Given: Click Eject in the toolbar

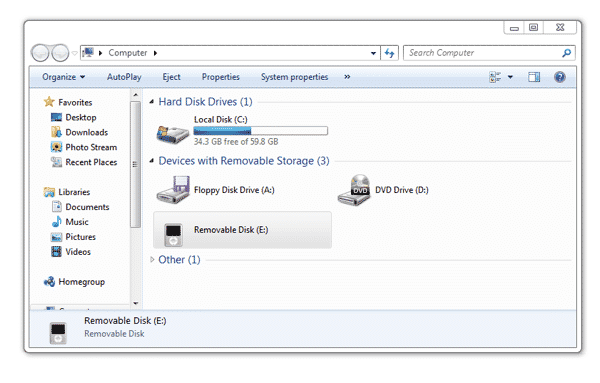Looking at the screenshot, I should [x=171, y=77].
